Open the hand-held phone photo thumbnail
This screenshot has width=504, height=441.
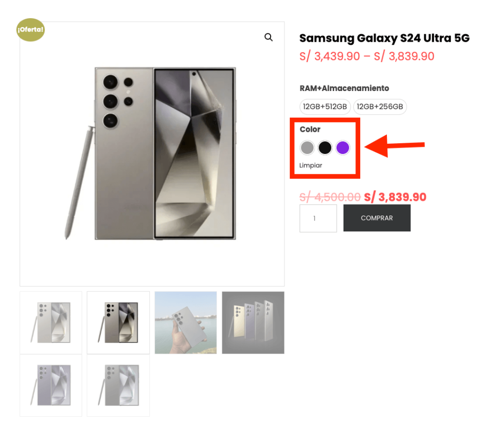(186, 322)
